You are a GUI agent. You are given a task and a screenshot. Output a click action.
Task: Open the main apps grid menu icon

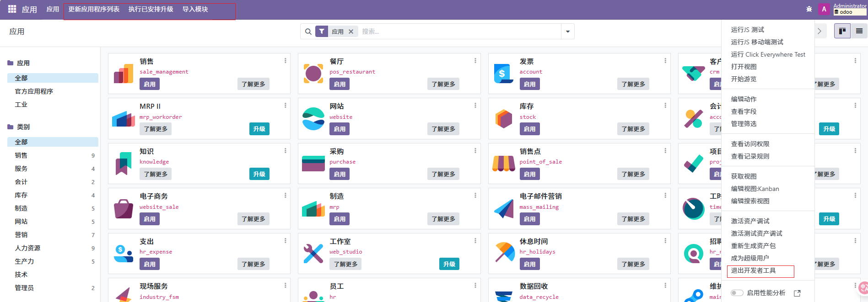[12, 9]
